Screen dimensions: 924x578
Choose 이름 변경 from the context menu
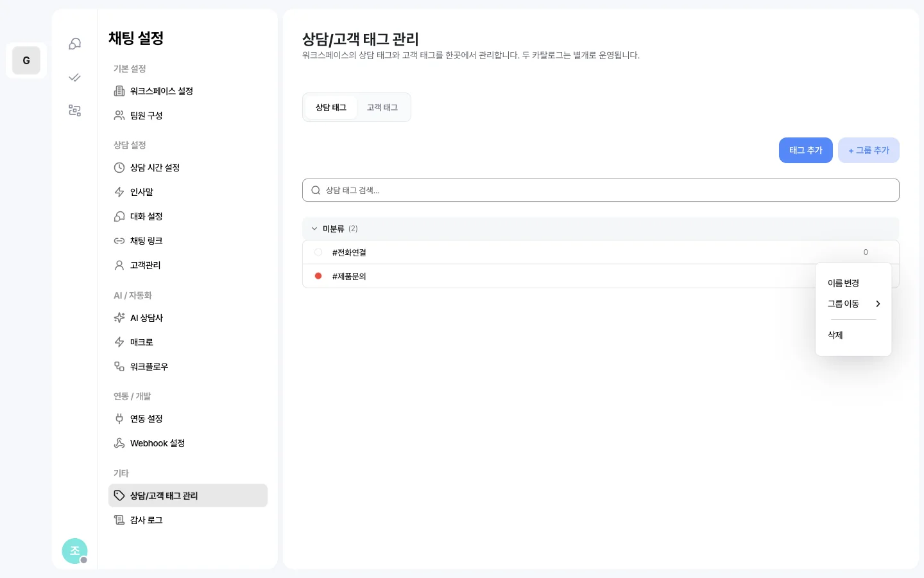[853, 283]
